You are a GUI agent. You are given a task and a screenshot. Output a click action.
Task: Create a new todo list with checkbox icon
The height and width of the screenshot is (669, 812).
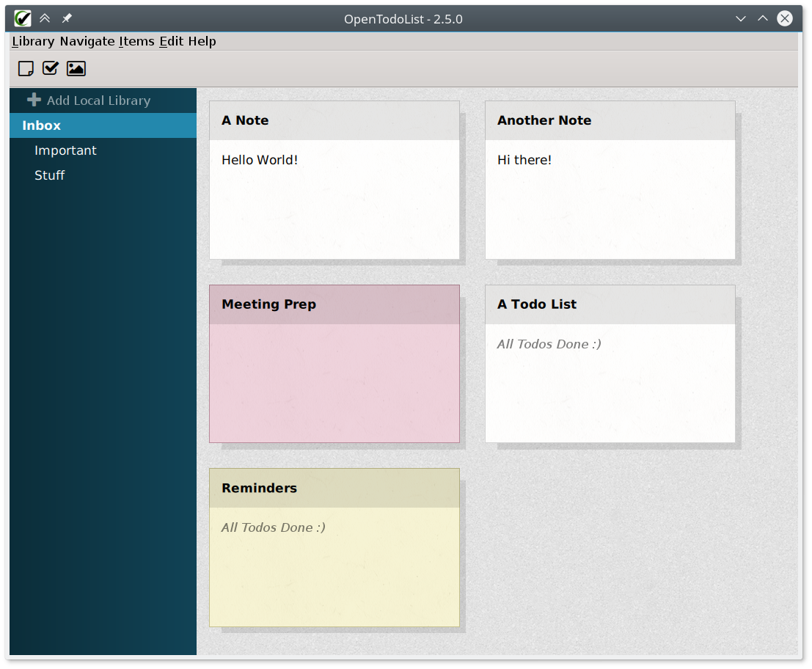click(x=51, y=68)
